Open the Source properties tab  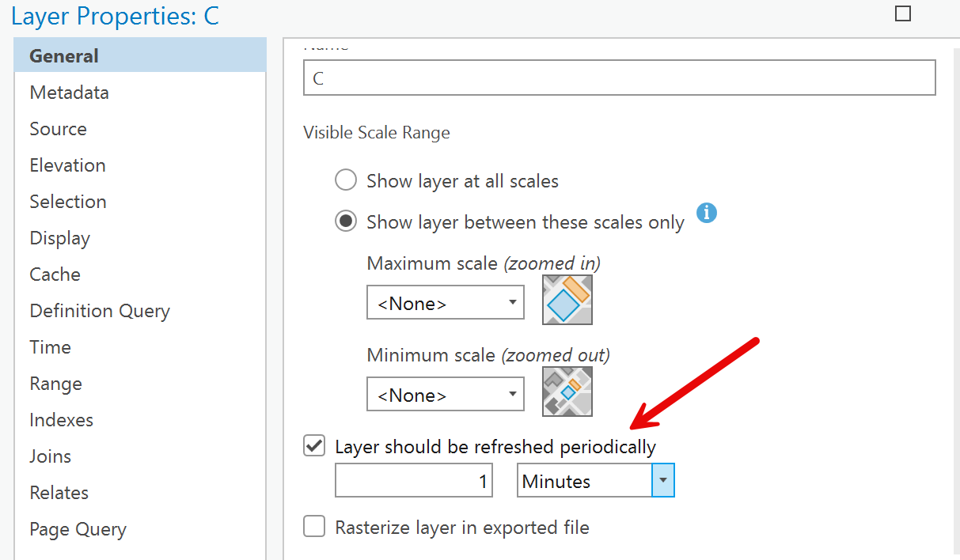(59, 129)
